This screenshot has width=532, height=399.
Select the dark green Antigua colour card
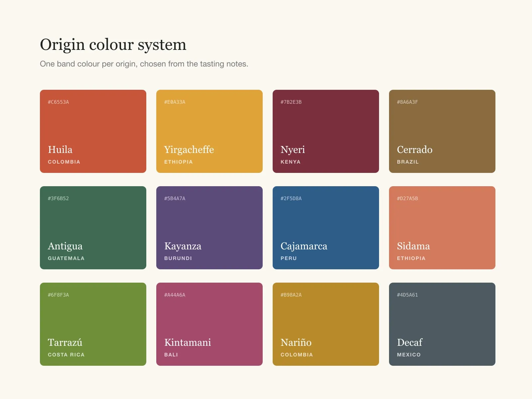(93, 228)
